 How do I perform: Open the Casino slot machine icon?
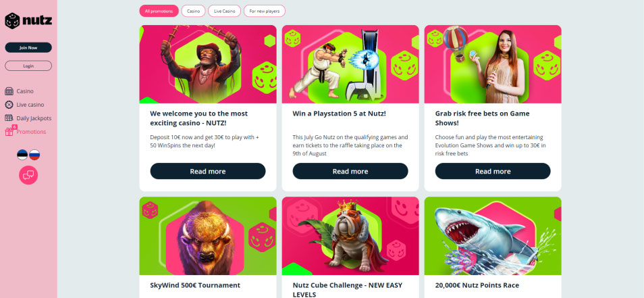pyautogui.click(x=9, y=91)
